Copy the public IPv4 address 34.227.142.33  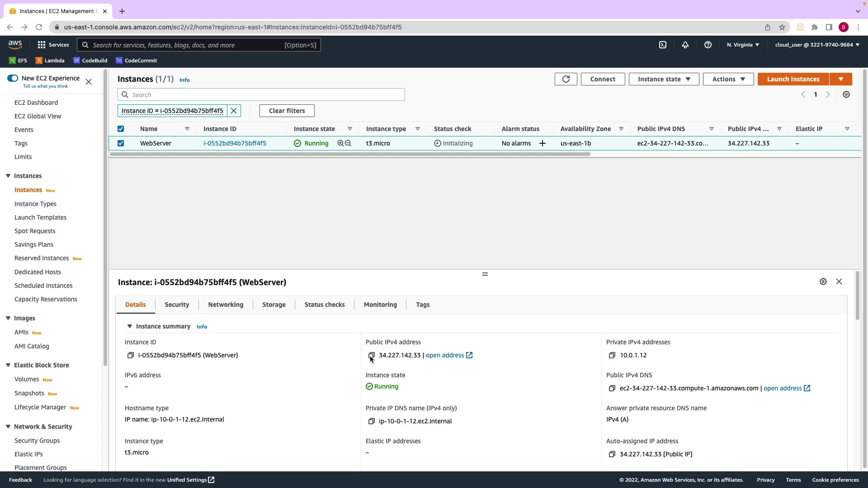(x=371, y=355)
